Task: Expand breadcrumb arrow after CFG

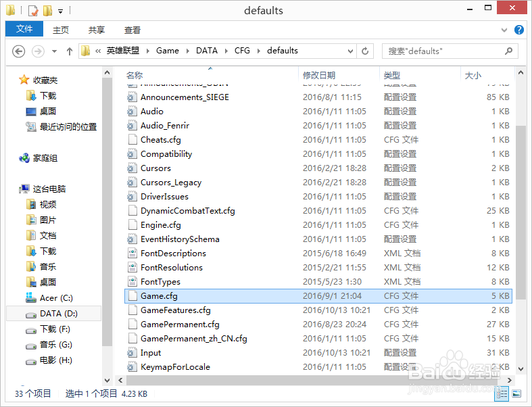Action: (x=258, y=51)
